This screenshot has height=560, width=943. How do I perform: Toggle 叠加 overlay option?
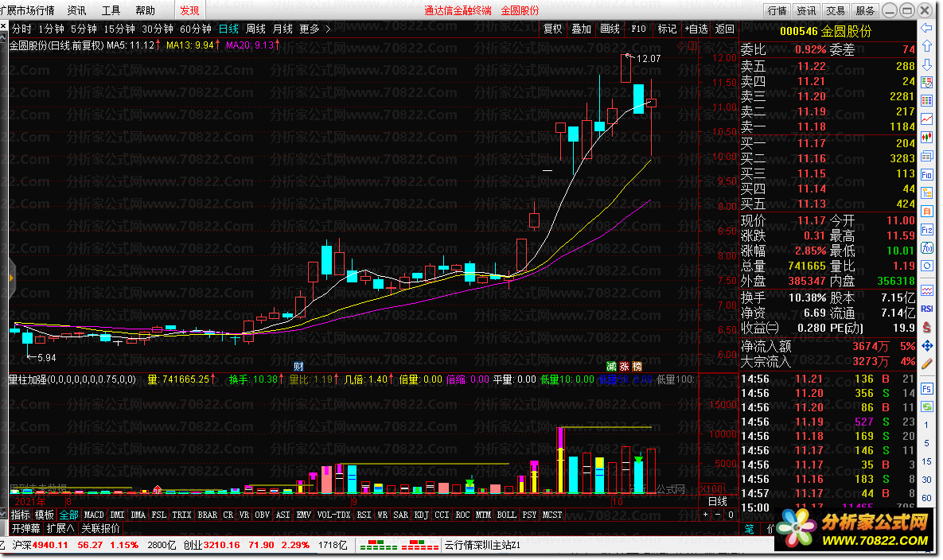click(581, 29)
